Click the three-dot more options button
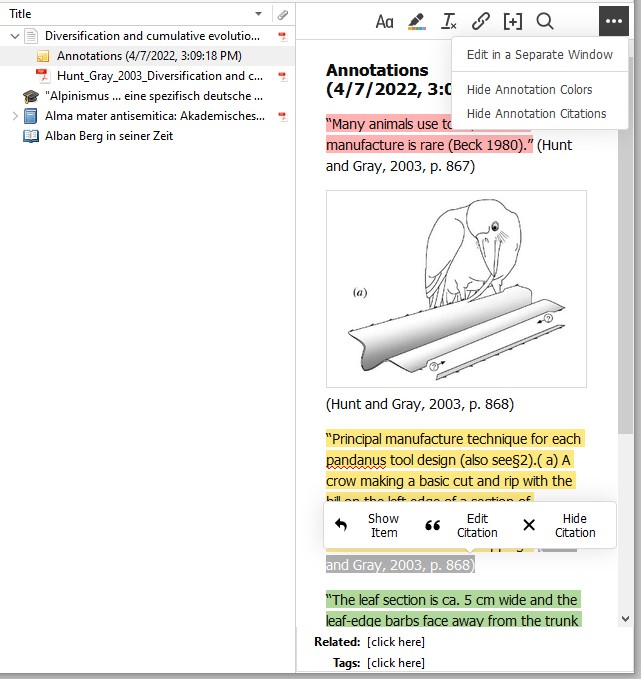The width and height of the screenshot is (641, 679). click(613, 21)
